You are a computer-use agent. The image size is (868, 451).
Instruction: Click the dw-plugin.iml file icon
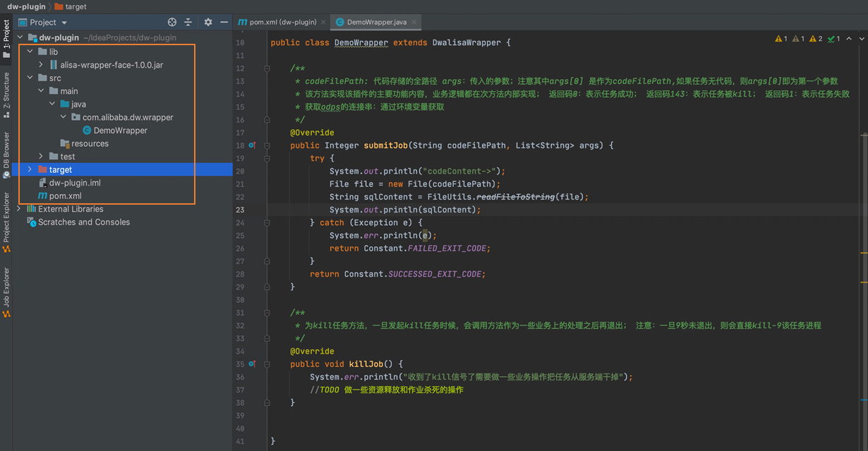42,183
